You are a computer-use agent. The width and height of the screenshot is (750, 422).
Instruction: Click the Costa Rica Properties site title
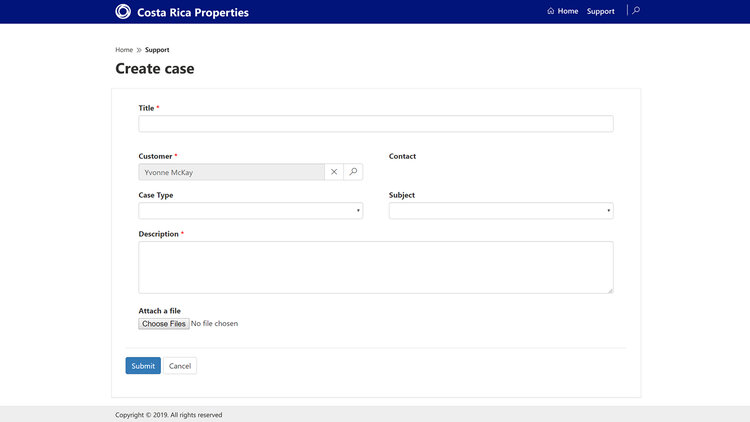pyautogui.click(x=193, y=12)
